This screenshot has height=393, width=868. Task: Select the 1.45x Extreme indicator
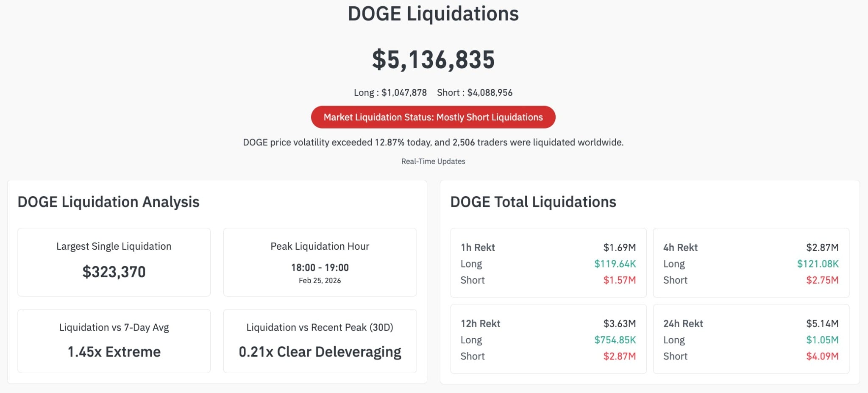(x=114, y=351)
